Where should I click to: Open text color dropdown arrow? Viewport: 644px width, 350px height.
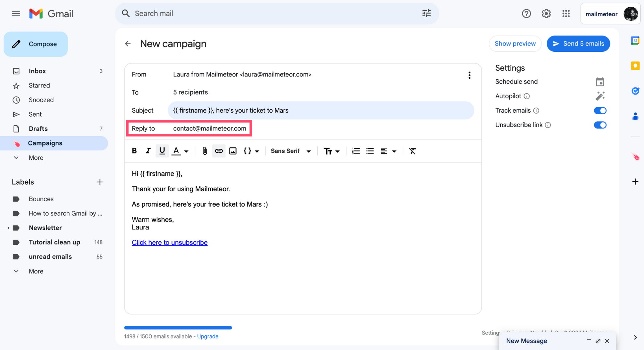click(x=186, y=151)
